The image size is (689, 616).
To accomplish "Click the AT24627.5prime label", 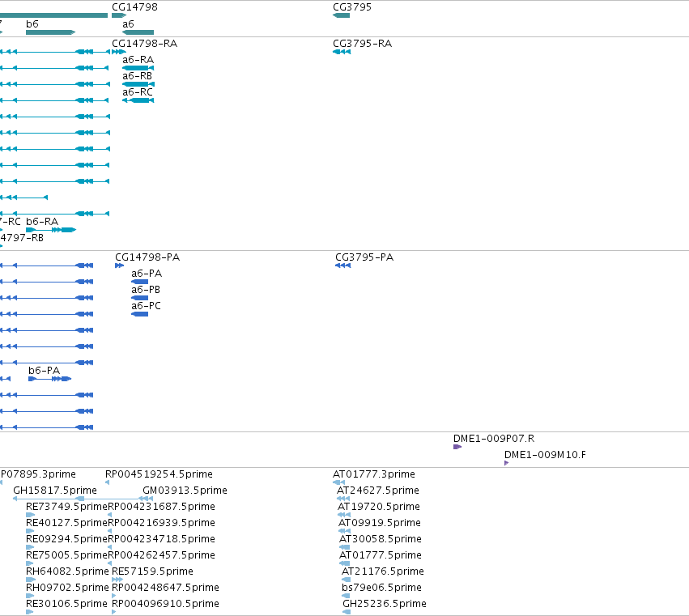I will point(378,491).
